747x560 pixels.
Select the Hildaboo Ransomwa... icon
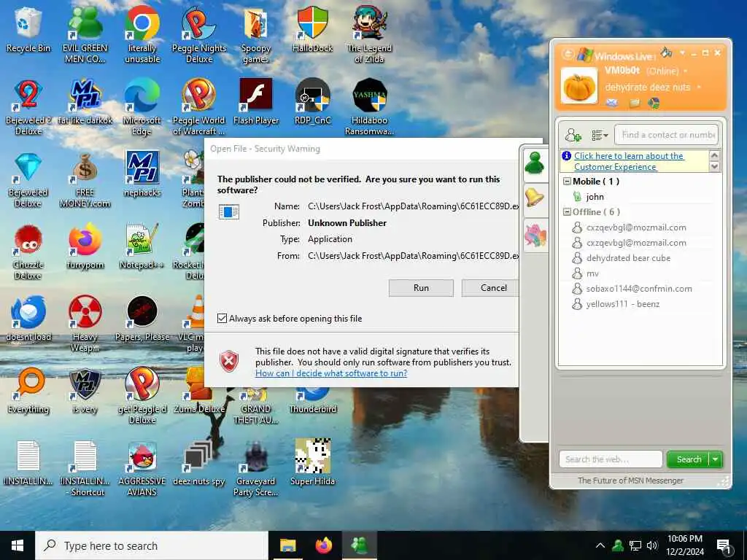point(369,106)
